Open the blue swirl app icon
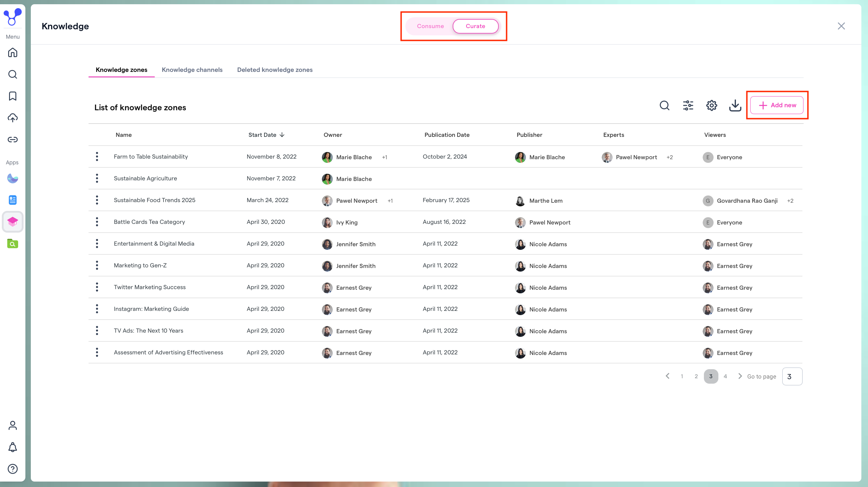 pyautogui.click(x=12, y=178)
